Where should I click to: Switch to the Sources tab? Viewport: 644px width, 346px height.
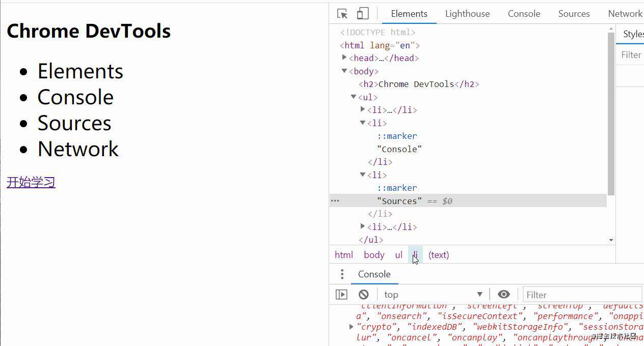point(574,14)
